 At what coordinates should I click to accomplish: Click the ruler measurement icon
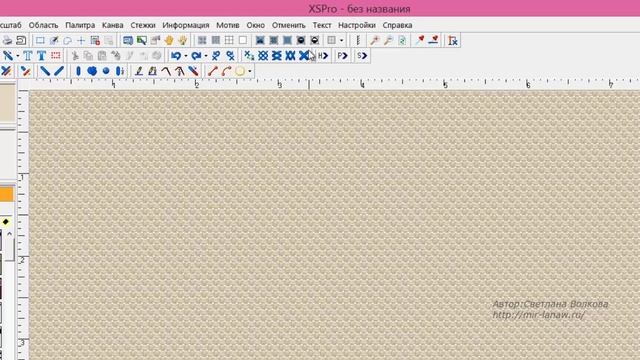point(358,40)
